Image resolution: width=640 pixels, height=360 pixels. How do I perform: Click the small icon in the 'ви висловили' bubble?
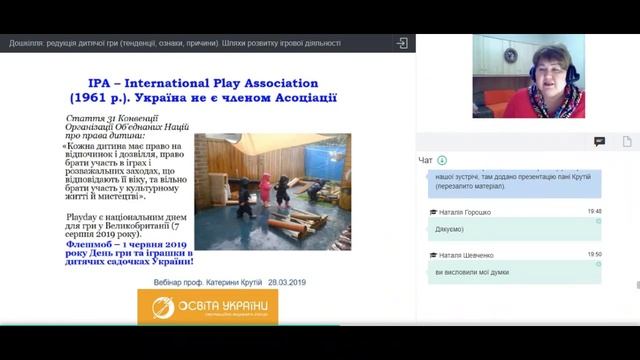[598, 264]
